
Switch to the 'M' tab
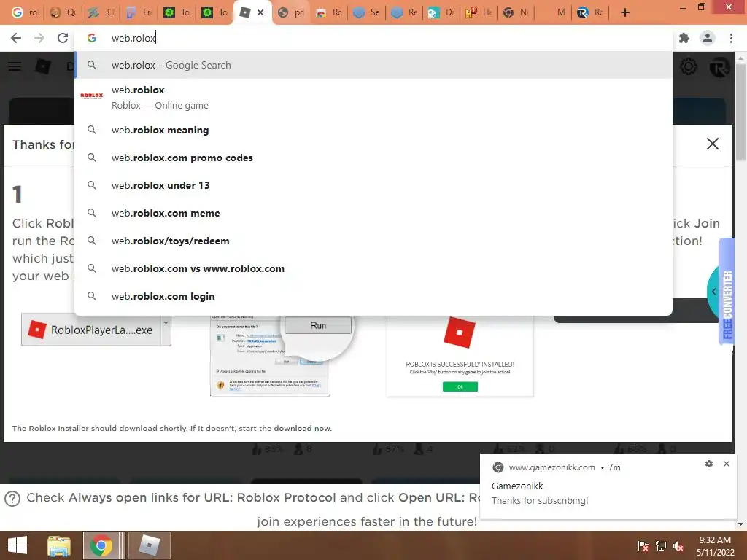[554, 12]
